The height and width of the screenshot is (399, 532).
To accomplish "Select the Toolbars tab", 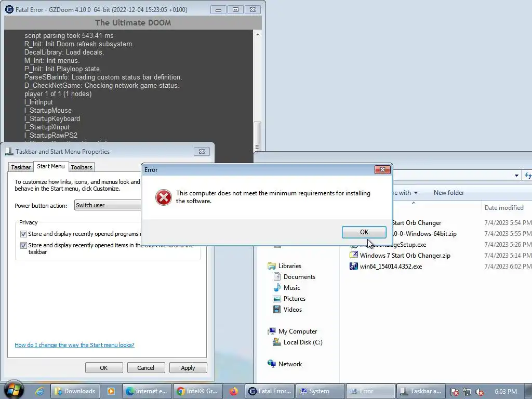I will (82, 167).
